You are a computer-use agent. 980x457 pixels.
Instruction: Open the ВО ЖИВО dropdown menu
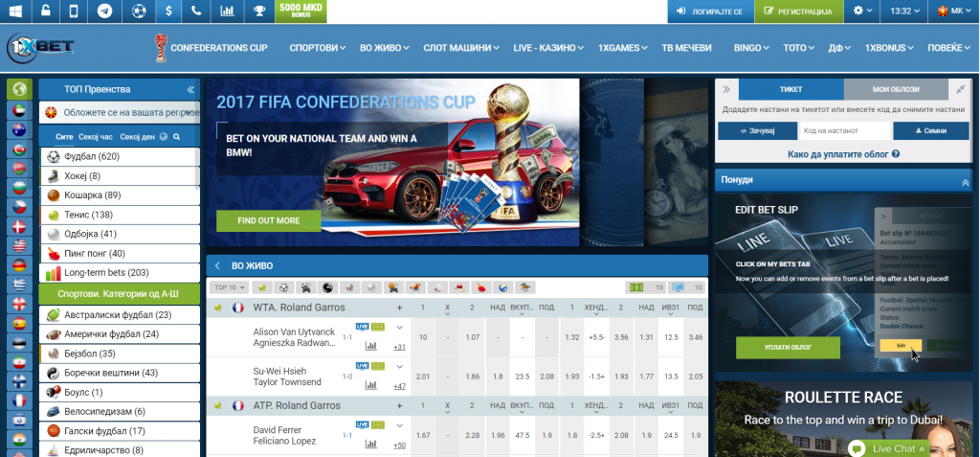click(385, 48)
